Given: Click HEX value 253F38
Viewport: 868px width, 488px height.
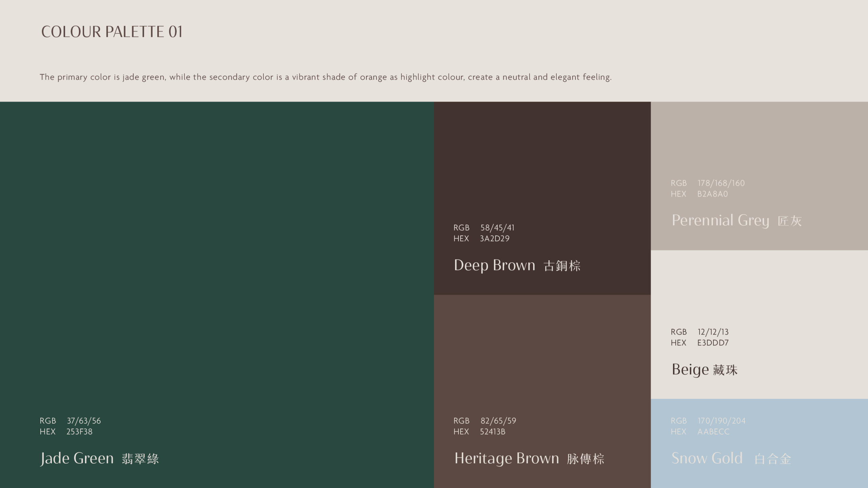Looking at the screenshot, I should (x=79, y=432).
